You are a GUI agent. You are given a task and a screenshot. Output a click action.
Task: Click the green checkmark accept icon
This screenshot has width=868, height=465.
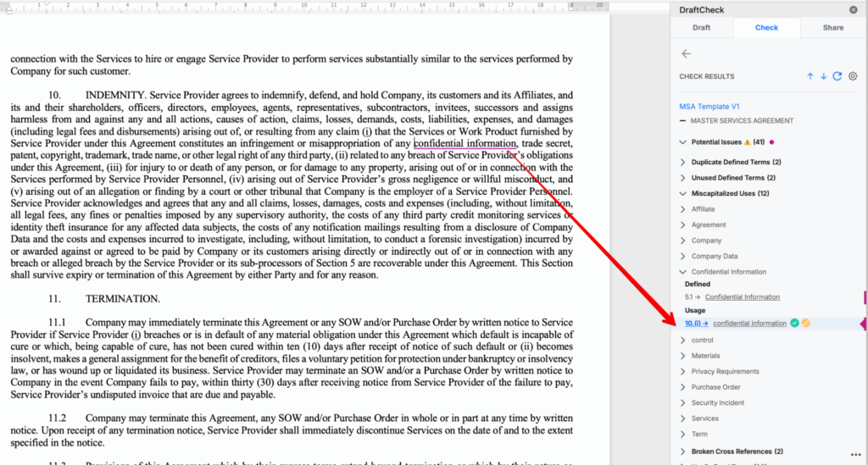794,324
